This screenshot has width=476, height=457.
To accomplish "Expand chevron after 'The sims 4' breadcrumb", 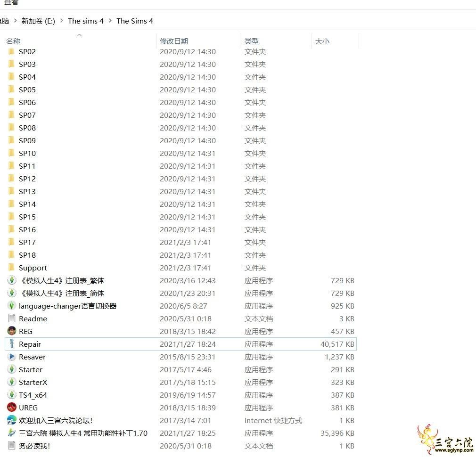I will point(110,21).
